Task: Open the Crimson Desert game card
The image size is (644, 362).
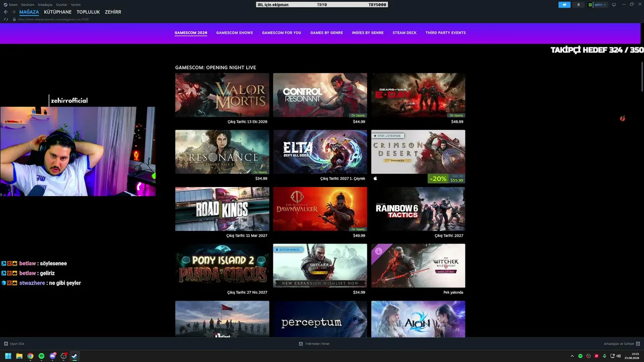Action: point(418,152)
